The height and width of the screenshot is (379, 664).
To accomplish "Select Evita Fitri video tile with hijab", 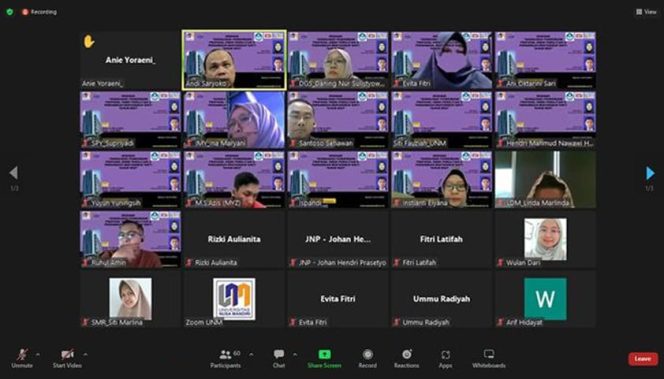I will point(442,60).
